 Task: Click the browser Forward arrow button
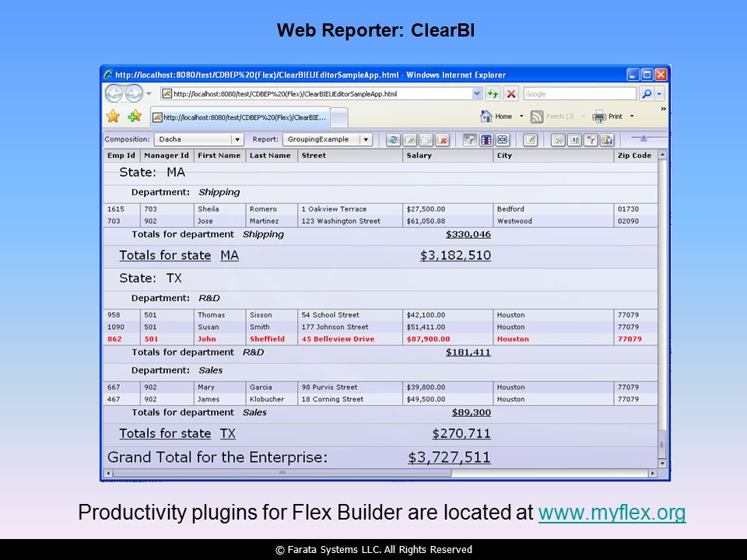click(x=134, y=93)
